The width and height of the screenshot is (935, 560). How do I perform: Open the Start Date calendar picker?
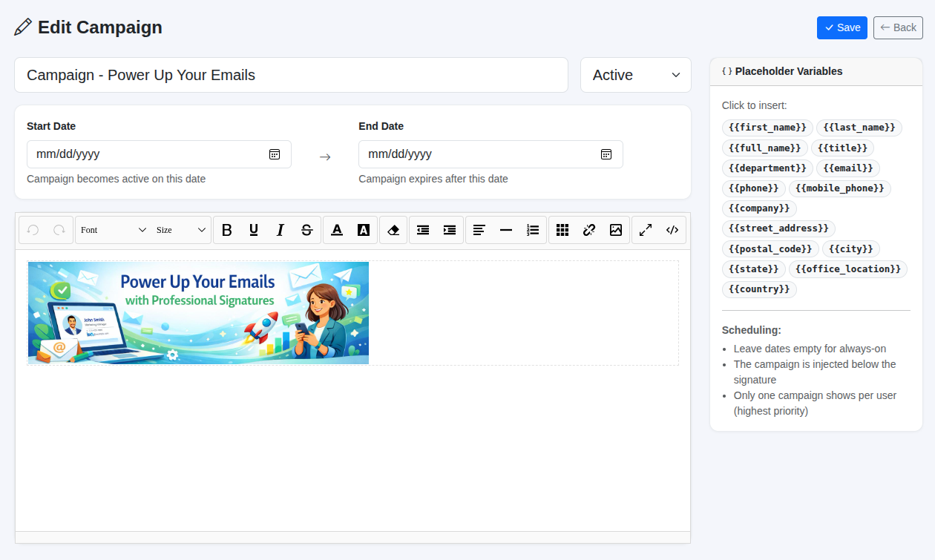[275, 154]
